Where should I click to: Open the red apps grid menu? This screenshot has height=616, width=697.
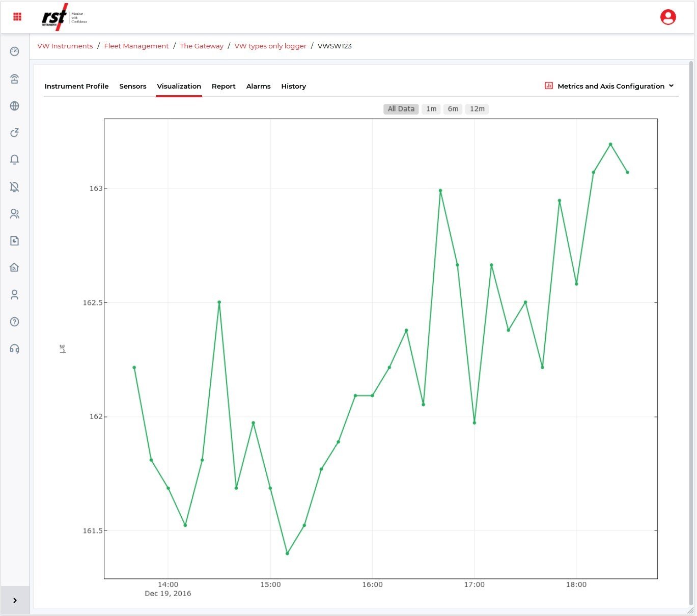[x=17, y=17]
